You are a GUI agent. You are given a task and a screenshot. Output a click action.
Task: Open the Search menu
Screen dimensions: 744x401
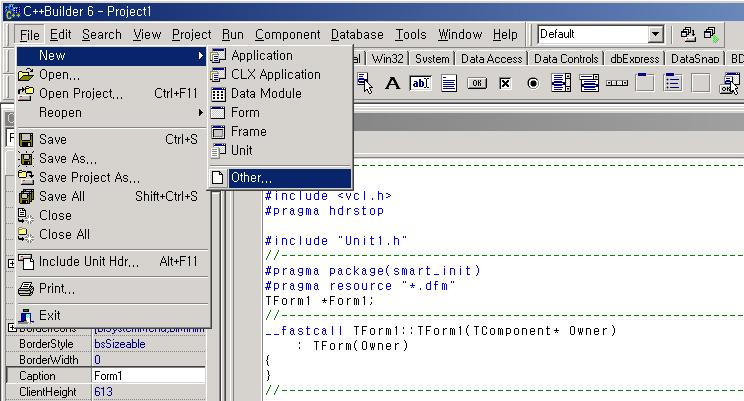pyautogui.click(x=102, y=35)
